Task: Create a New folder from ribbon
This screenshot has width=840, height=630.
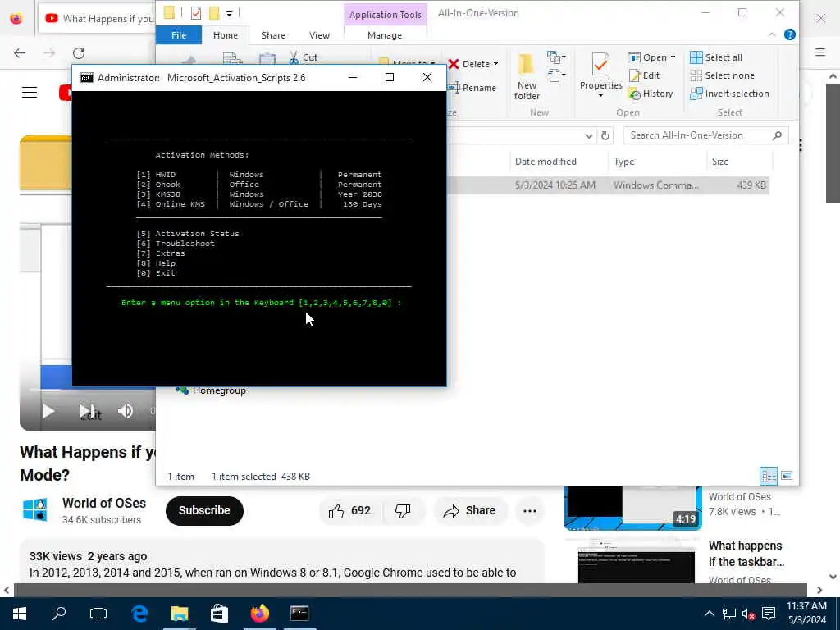Action: click(x=527, y=78)
